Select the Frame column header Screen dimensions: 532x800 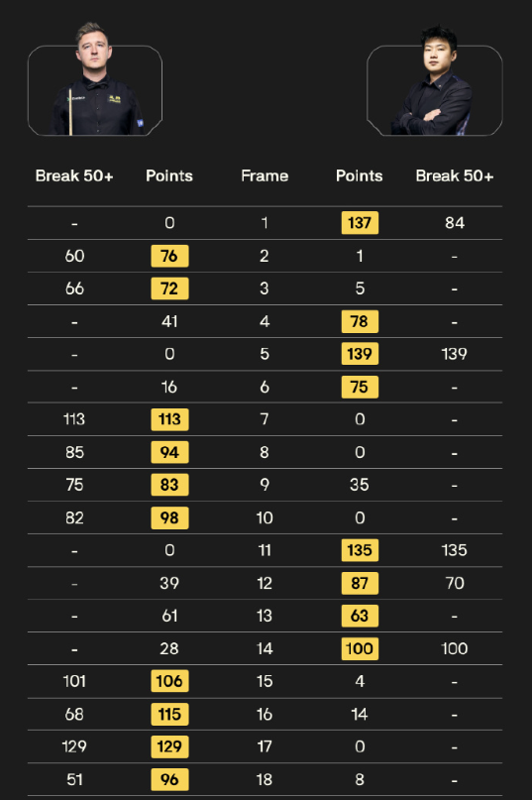(265, 176)
